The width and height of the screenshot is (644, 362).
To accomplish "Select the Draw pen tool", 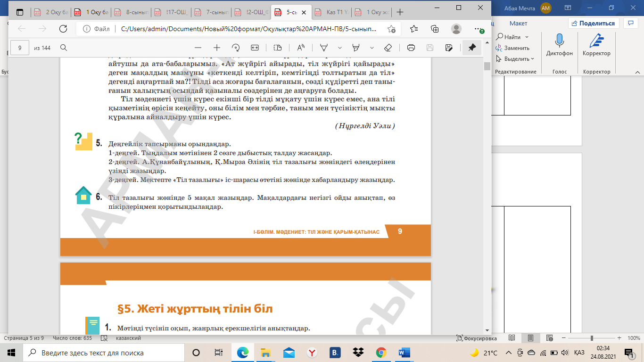I will pyautogui.click(x=324, y=48).
